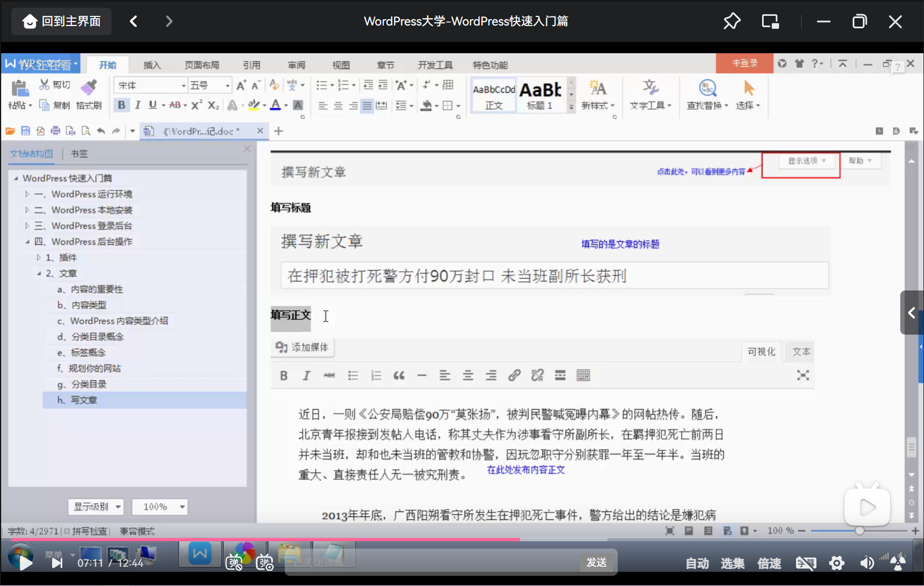Pin the player window with pin icon
This screenshot has width=924, height=586.
(x=732, y=22)
